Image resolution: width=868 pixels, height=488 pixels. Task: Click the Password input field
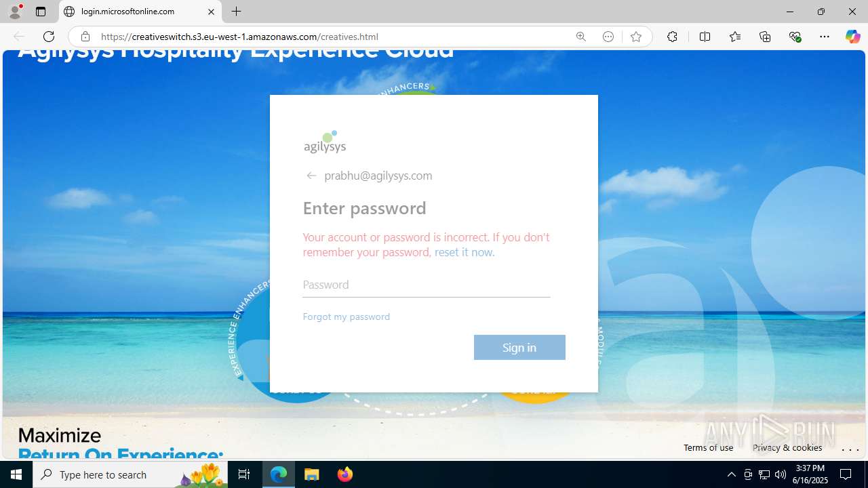[426, 285]
